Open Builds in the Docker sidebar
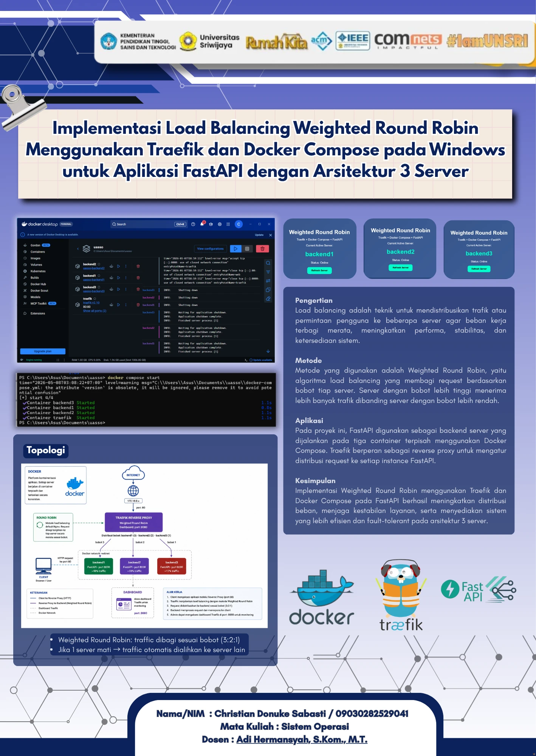The image size is (536, 756). [x=32, y=277]
